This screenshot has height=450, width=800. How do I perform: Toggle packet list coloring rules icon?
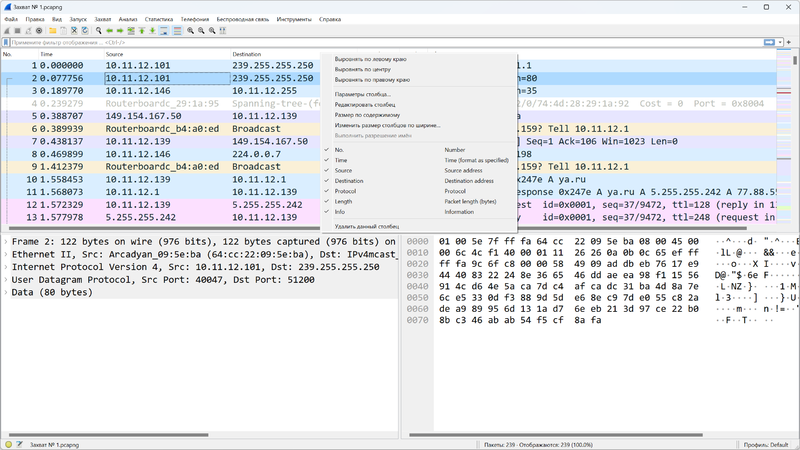point(177,31)
